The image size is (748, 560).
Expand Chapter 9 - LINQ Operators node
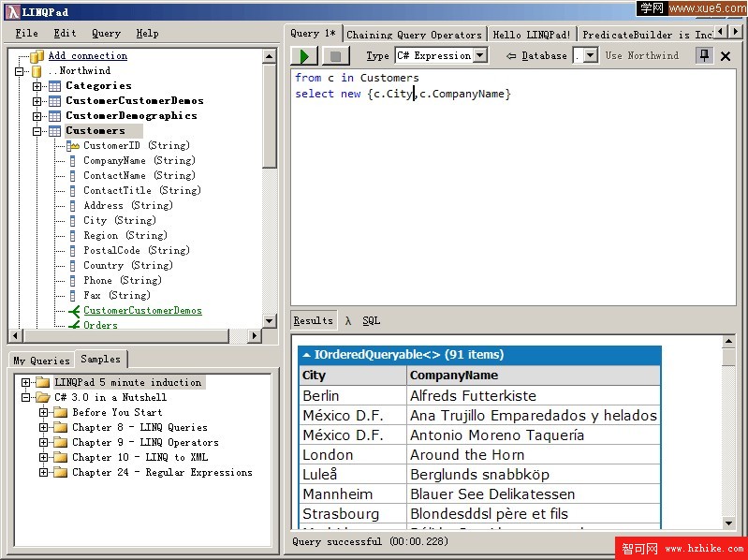[x=43, y=443]
